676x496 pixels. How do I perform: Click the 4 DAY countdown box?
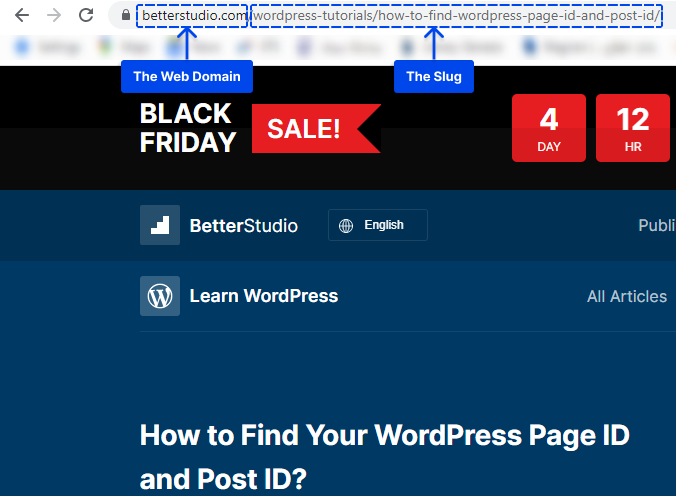[x=549, y=128]
